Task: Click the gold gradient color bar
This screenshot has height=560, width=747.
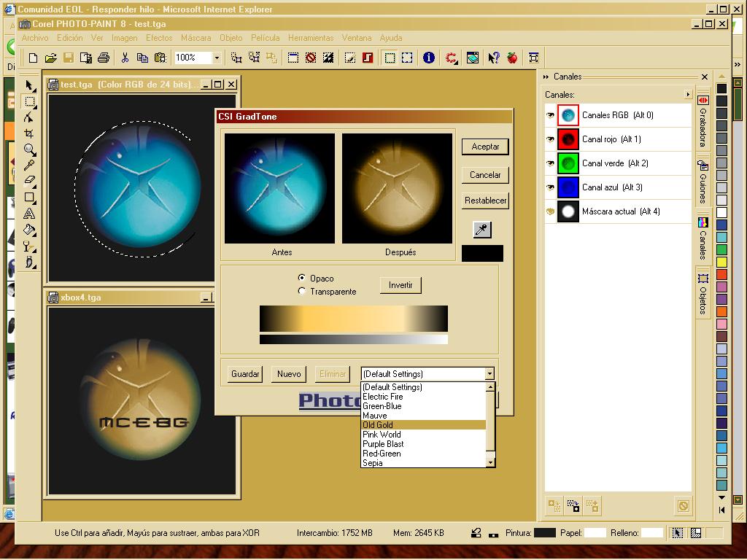Action: point(353,319)
